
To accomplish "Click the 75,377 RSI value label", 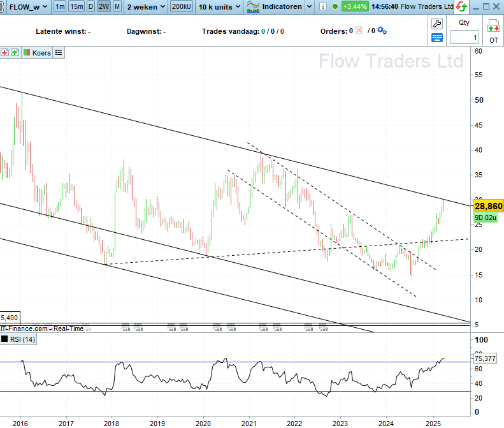I will coord(485,358).
